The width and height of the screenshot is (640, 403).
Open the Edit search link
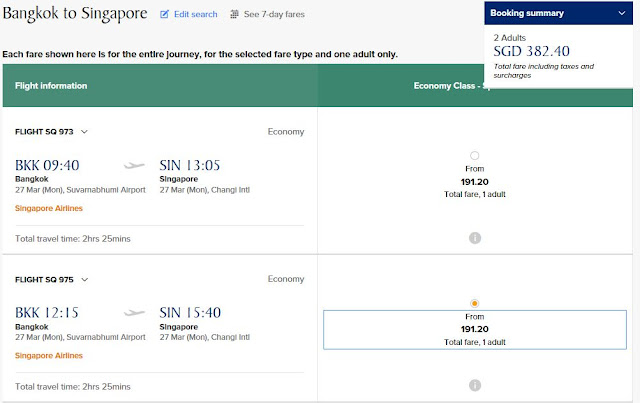point(195,15)
